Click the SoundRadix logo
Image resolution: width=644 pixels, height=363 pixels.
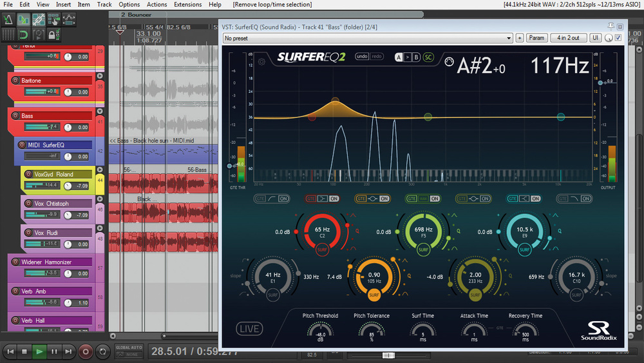click(598, 331)
